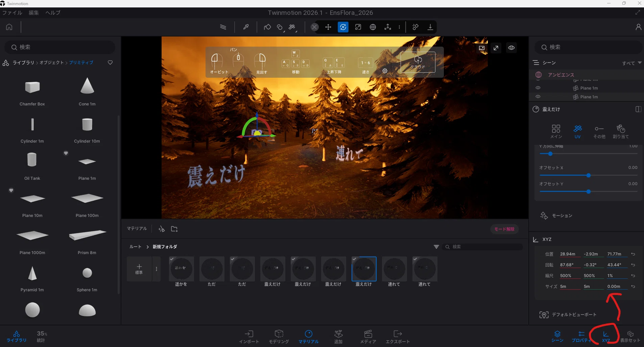
Task: Adjust the オフセット X slider
Action: pyautogui.click(x=589, y=175)
